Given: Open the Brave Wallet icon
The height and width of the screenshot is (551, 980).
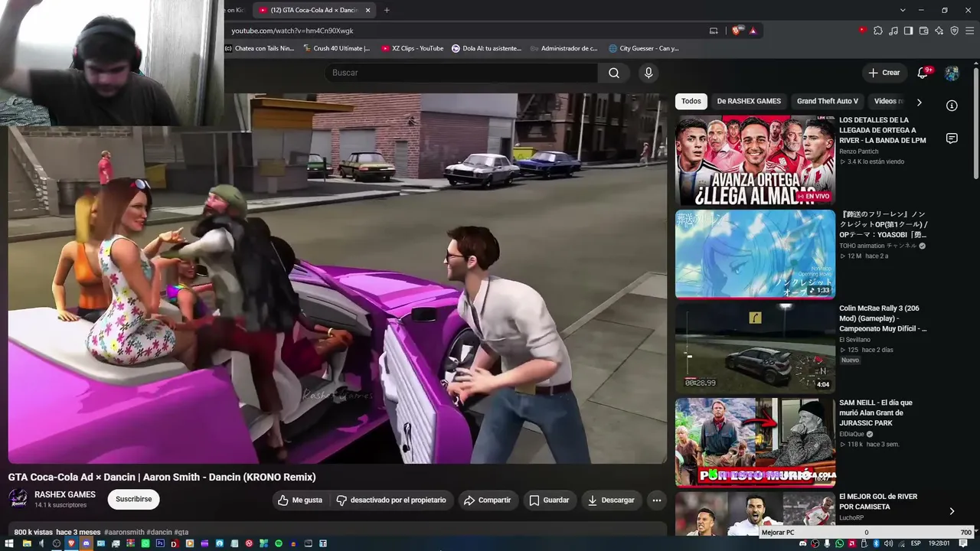Looking at the screenshot, I should point(924,31).
